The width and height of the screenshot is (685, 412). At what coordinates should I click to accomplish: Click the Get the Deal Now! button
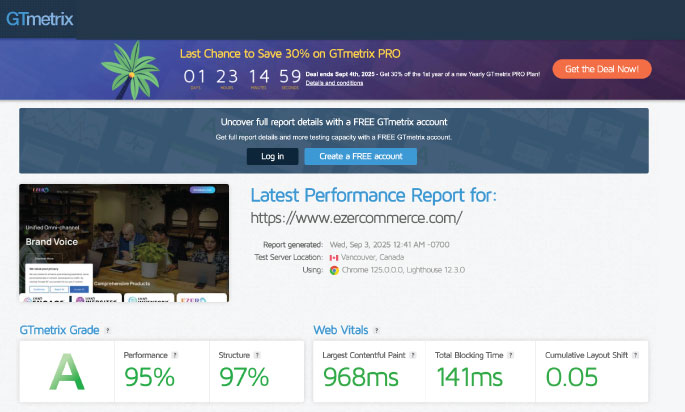(602, 69)
